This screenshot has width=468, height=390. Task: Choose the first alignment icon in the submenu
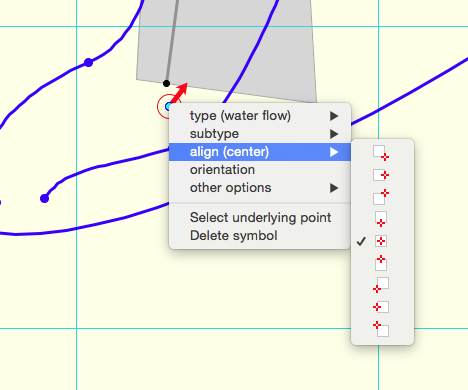pyautogui.click(x=381, y=153)
